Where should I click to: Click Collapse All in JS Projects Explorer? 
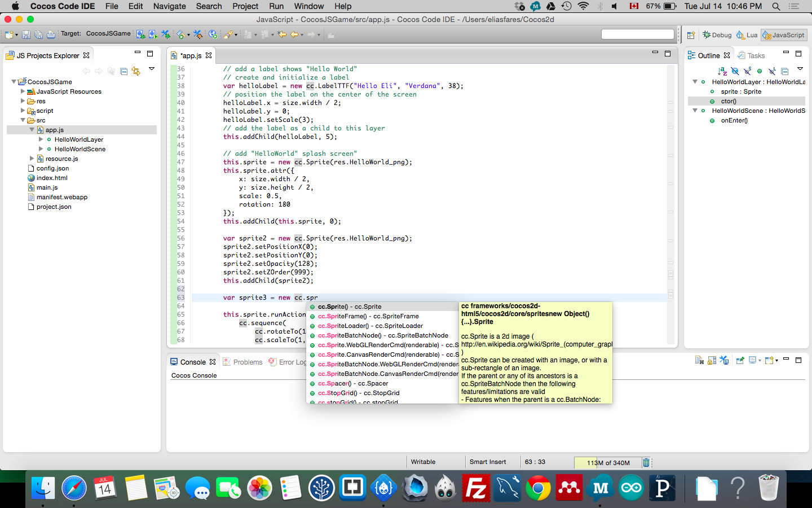(x=123, y=71)
